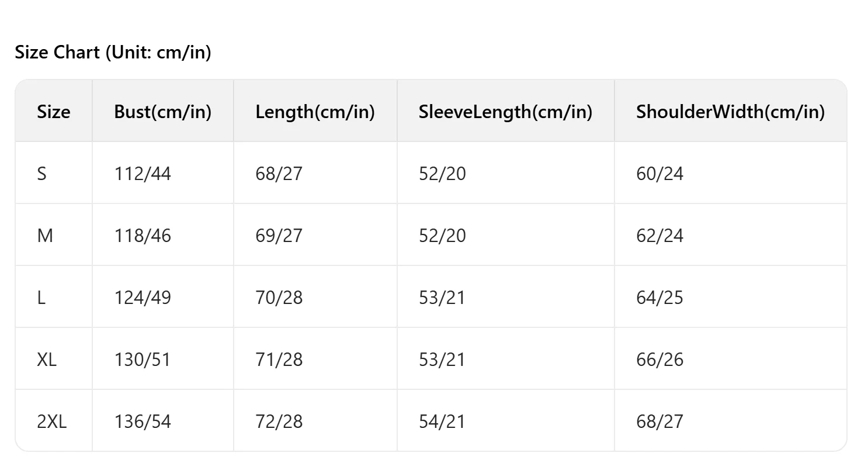Click the Length(cm/in) column header
This screenshot has height=470, width=868.
point(315,112)
